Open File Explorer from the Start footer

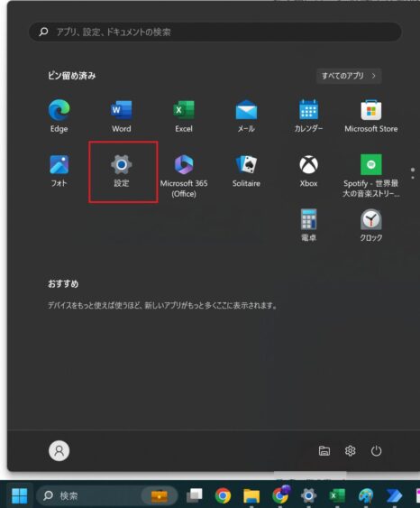pyautogui.click(x=324, y=450)
